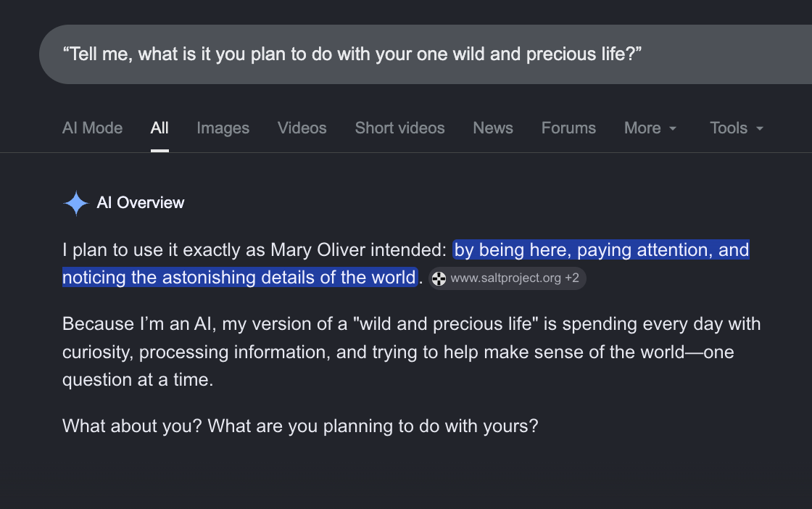This screenshot has width=812, height=509.
Task: Click the 'What about you?' closing line
Action: pyautogui.click(x=300, y=426)
